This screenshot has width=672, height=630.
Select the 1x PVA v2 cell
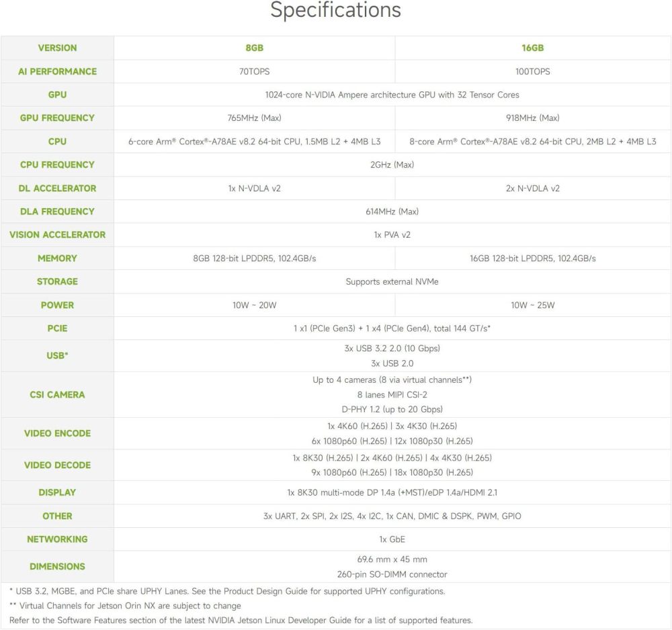pos(392,235)
